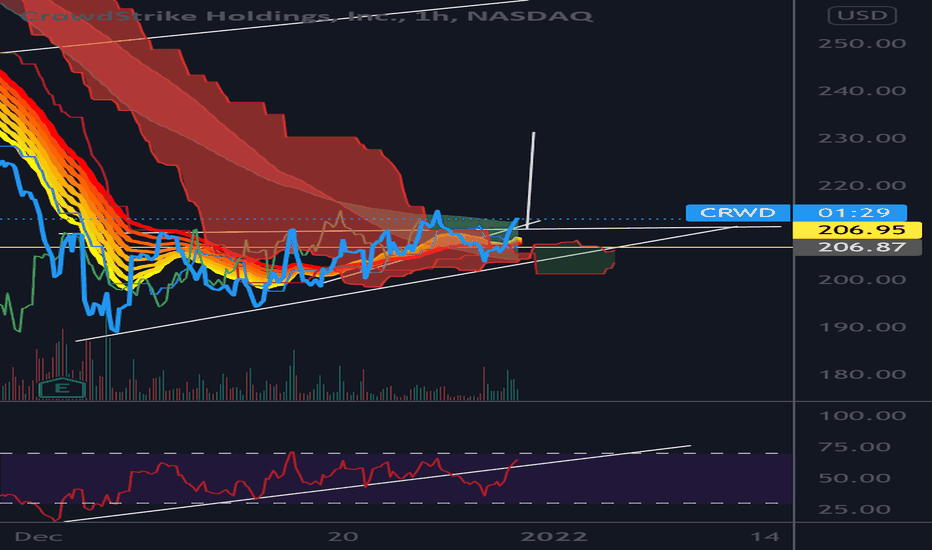Click the 20 date axis label

(344, 537)
